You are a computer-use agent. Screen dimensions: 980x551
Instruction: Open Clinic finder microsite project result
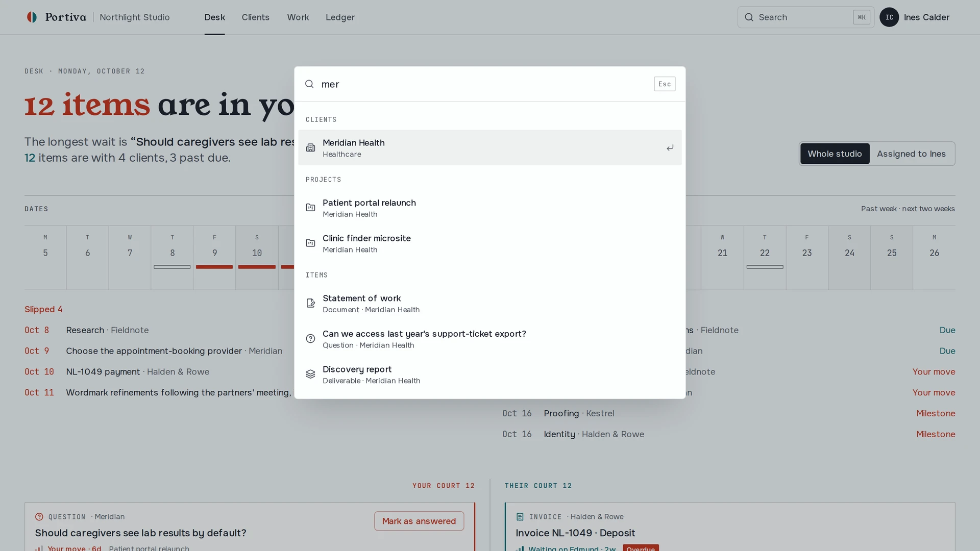click(x=489, y=243)
